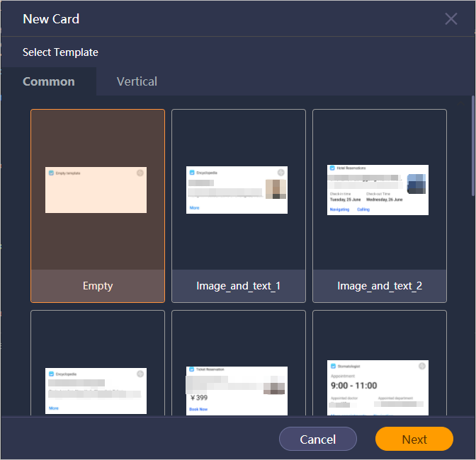The height and width of the screenshot is (460, 476).
Task: Select the Ticket Reservation ¥399 template
Action: pos(238,363)
